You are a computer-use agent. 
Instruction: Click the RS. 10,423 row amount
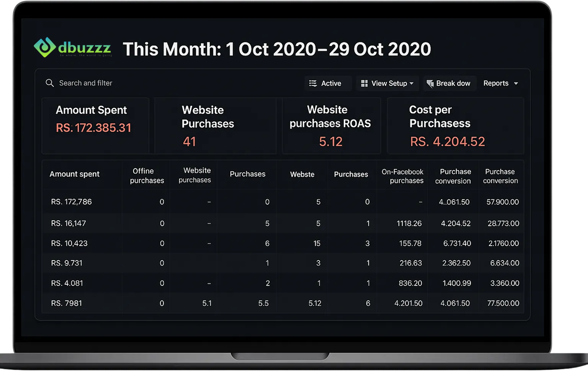[69, 243]
